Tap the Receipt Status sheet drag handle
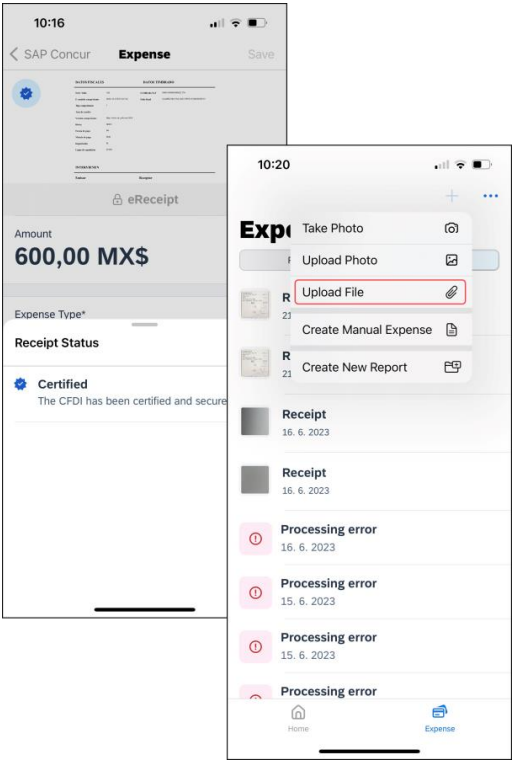This screenshot has width=516, height=766. coord(145,324)
